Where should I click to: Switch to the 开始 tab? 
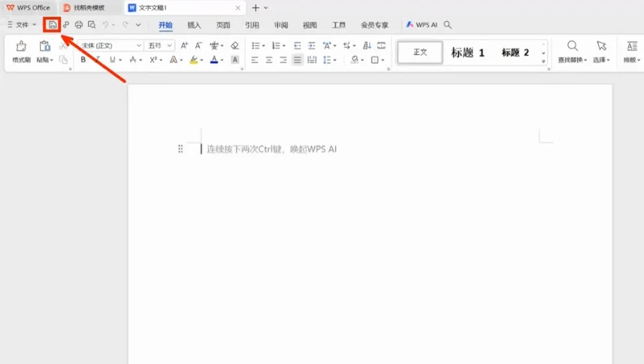[x=165, y=25]
